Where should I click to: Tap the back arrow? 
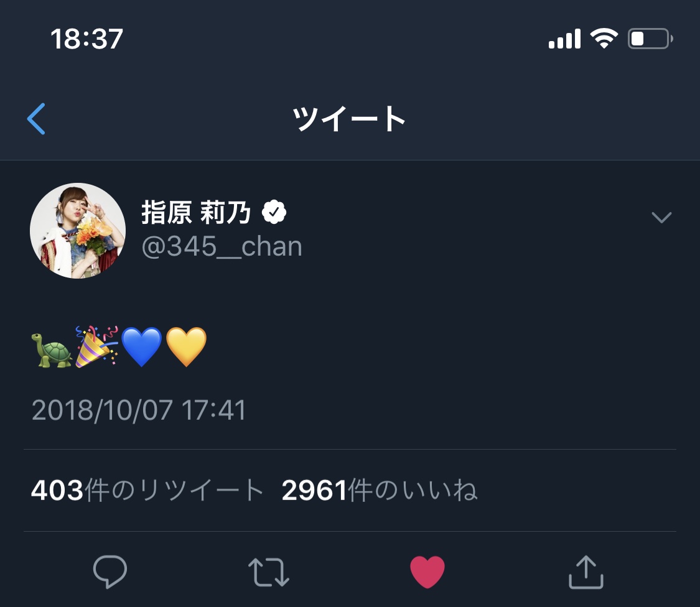click(x=37, y=119)
